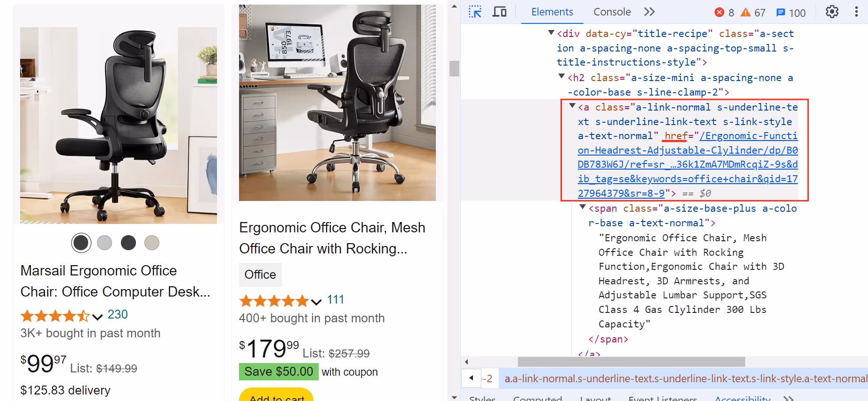Open the Ergonomic Office Chair product title
The height and width of the screenshot is (401, 868).
click(x=332, y=238)
